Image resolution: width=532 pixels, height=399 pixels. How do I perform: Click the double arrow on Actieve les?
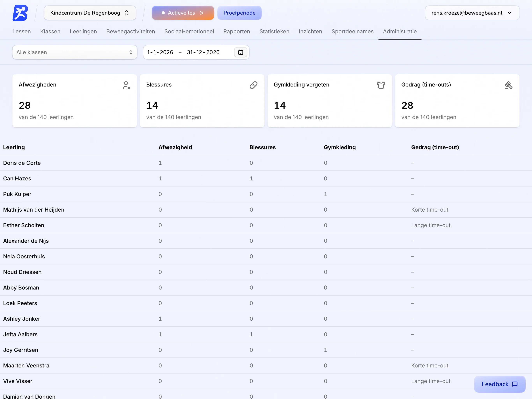click(x=202, y=13)
